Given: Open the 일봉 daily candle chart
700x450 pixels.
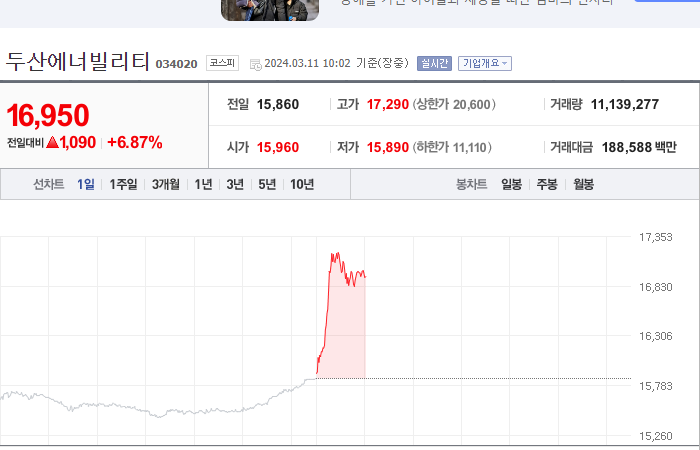Looking at the screenshot, I should pyautogui.click(x=511, y=184).
